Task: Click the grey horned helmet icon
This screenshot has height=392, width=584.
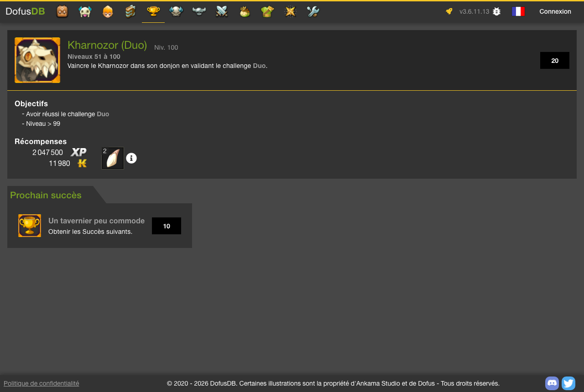Action: [199, 11]
